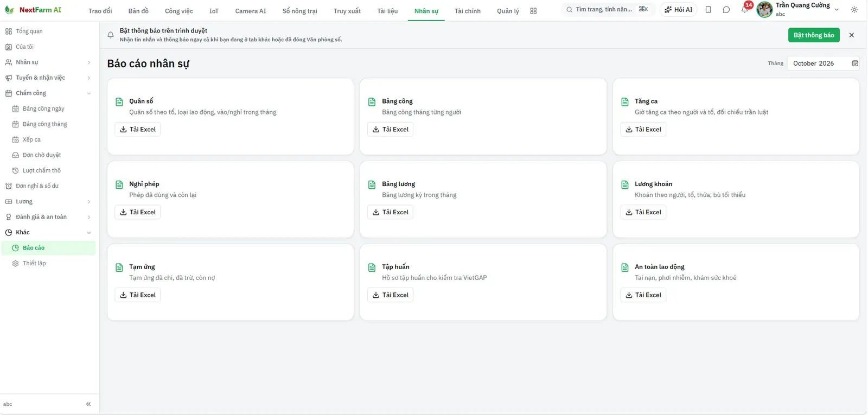Download Excel for An toàn lao động report

pos(643,295)
